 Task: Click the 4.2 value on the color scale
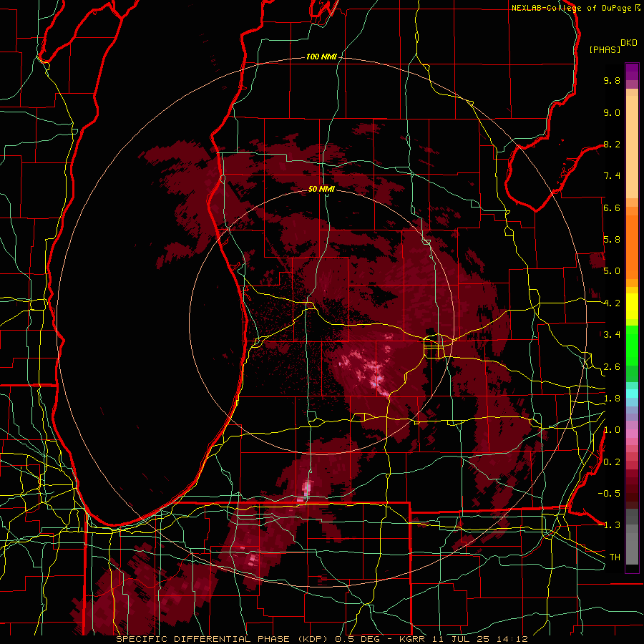612,303
